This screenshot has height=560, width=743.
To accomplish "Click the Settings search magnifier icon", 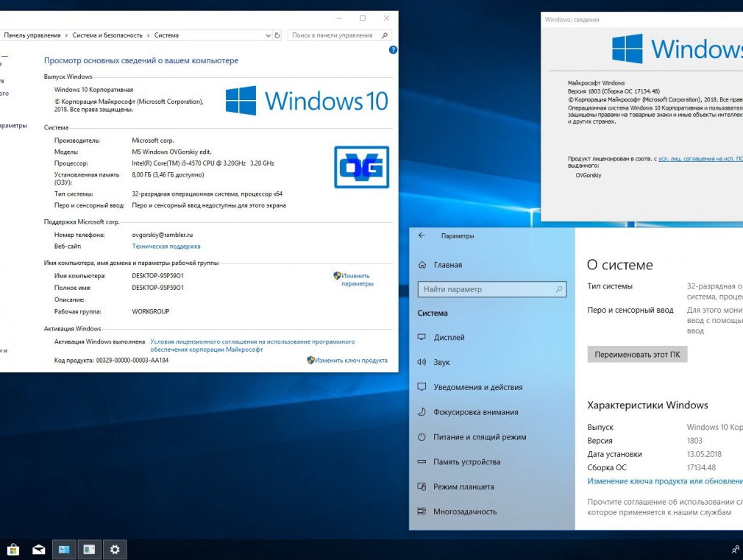I will [x=559, y=288].
